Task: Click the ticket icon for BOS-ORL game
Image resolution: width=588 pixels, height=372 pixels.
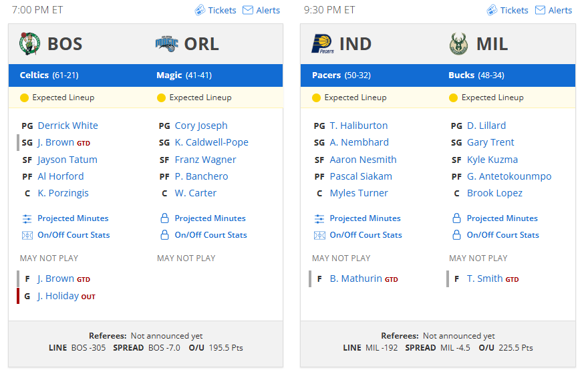Action: click(200, 10)
